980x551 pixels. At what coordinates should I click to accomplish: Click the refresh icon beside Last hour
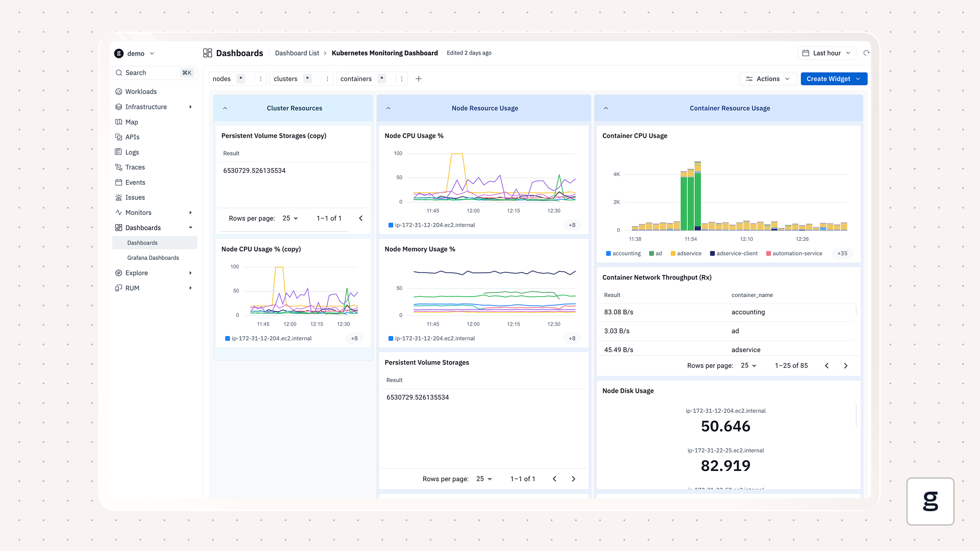[x=866, y=53]
